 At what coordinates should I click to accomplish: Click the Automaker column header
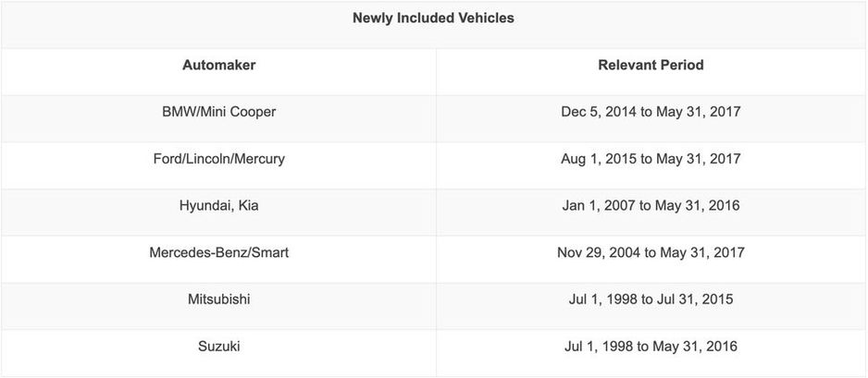tap(219, 65)
